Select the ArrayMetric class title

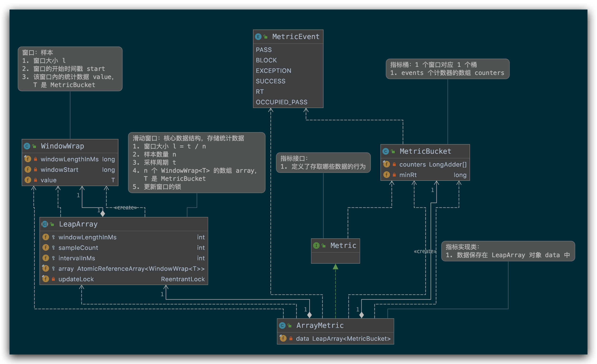coord(320,325)
